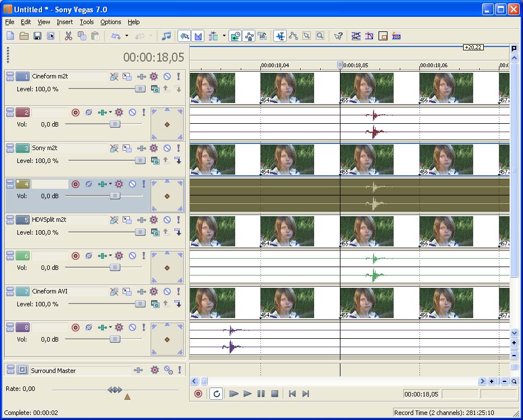Open the Auto Ripple mode dropdown arrow
This screenshot has width=523, height=420.
pyautogui.click(x=224, y=36)
